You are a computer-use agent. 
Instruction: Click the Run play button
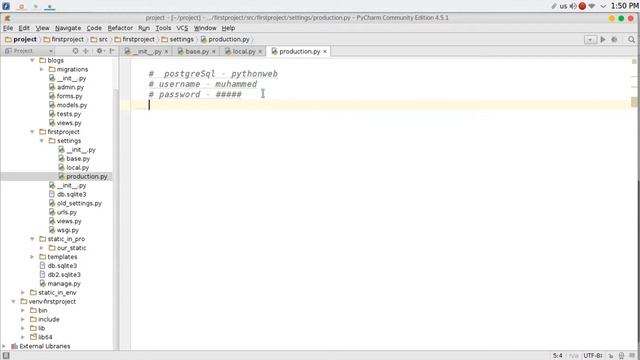pyautogui.click(x=603, y=40)
